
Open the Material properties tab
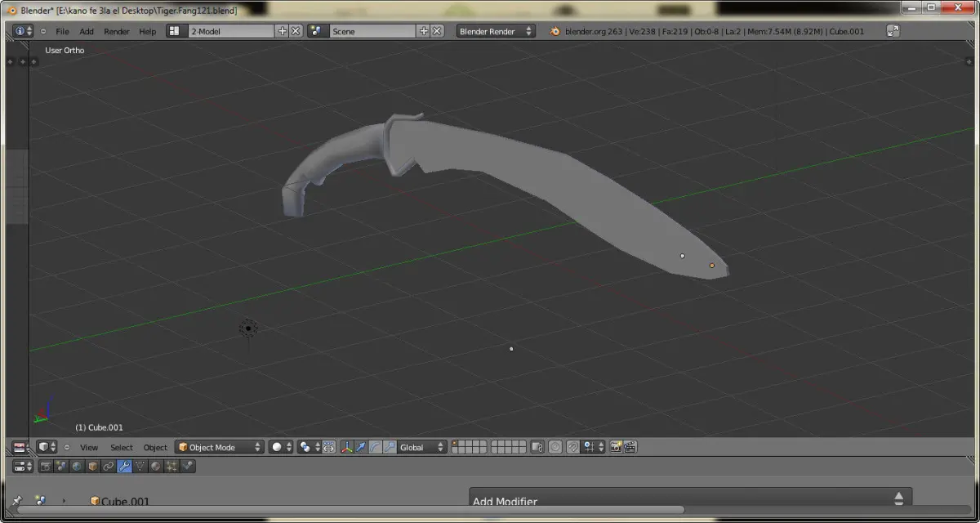click(x=155, y=466)
